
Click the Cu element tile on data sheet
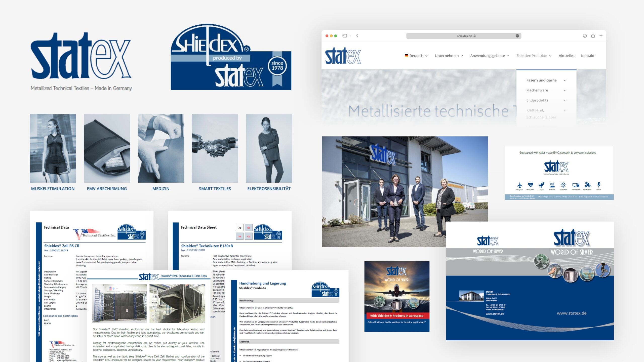click(x=249, y=236)
